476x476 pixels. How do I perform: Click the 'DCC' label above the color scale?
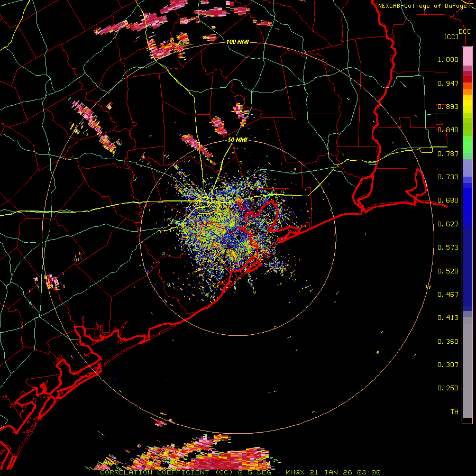pyautogui.click(x=464, y=32)
